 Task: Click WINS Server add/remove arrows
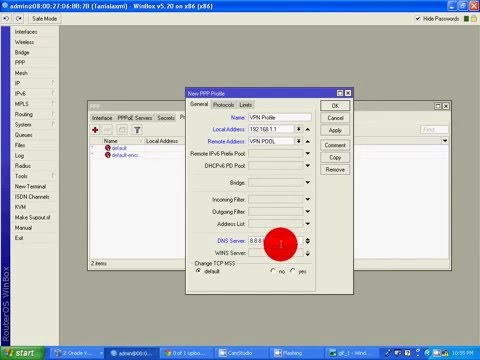click(x=308, y=253)
